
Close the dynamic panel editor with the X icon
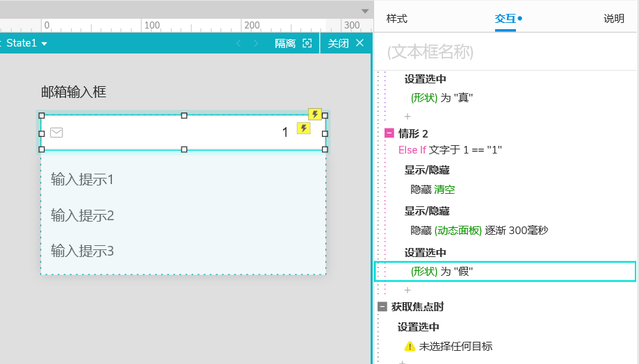(359, 43)
